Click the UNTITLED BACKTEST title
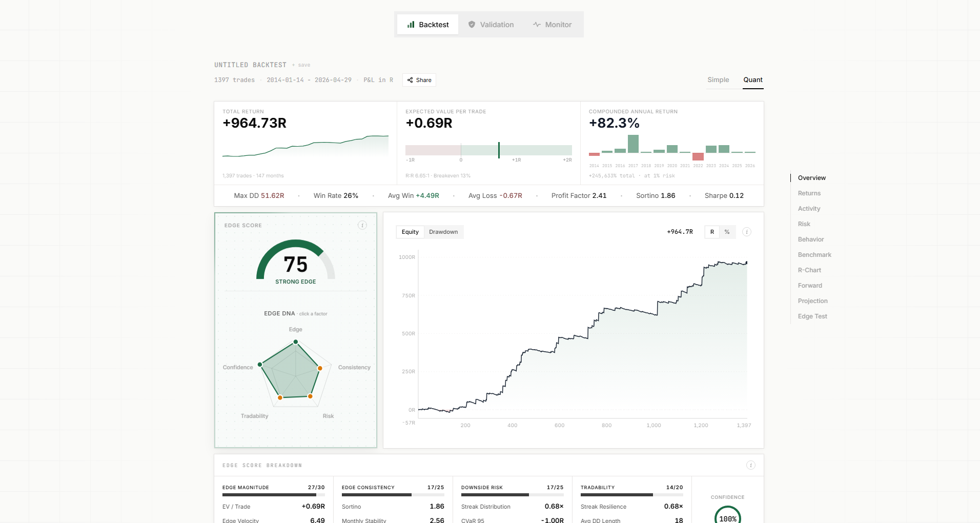The height and width of the screenshot is (523, 980). click(x=250, y=65)
